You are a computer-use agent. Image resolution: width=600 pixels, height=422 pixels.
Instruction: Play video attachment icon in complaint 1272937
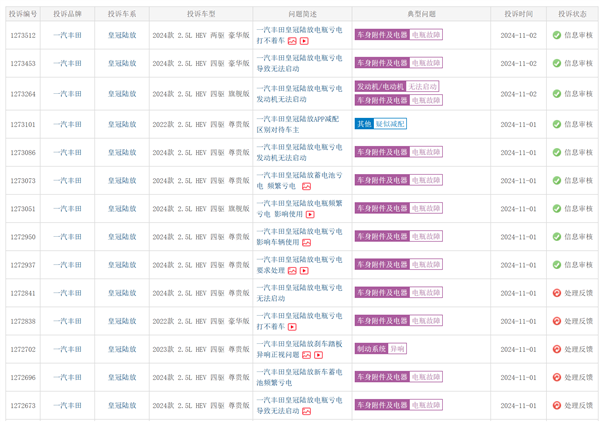(x=304, y=271)
